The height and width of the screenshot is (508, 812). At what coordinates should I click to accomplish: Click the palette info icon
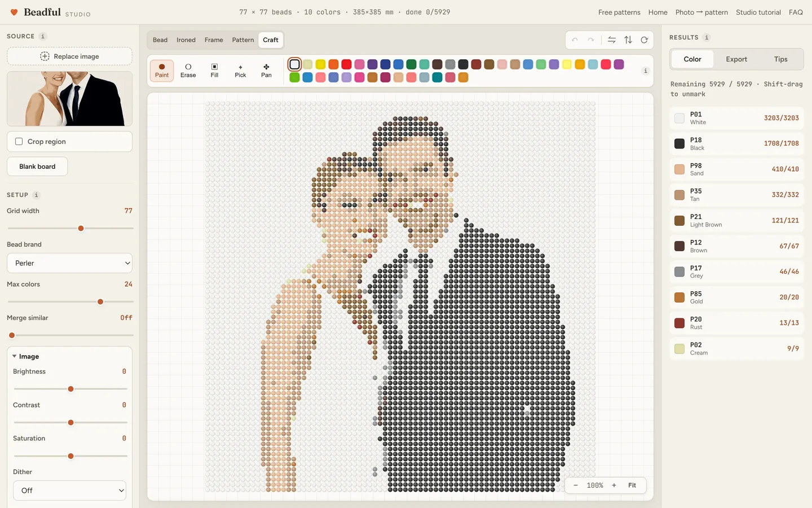[646, 71]
